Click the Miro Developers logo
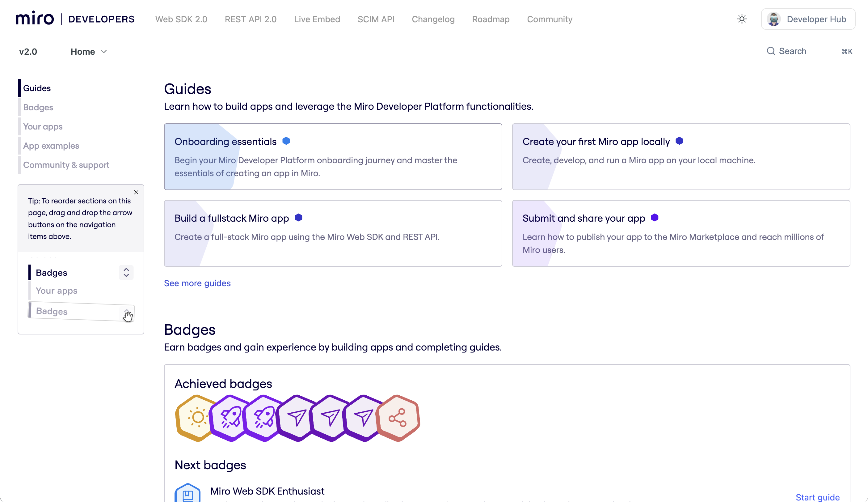The height and width of the screenshot is (502, 868). click(x=75, y=19)
